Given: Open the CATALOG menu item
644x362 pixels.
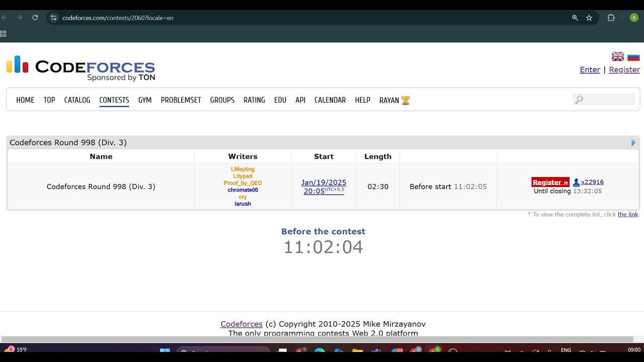Looking at the screenshot, I should click(x=77, y=100).
